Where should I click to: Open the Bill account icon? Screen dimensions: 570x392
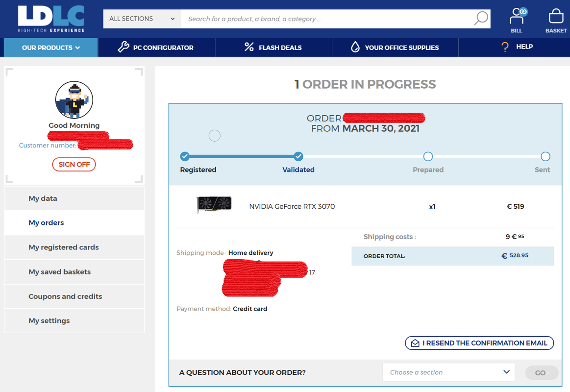[517, 21]
